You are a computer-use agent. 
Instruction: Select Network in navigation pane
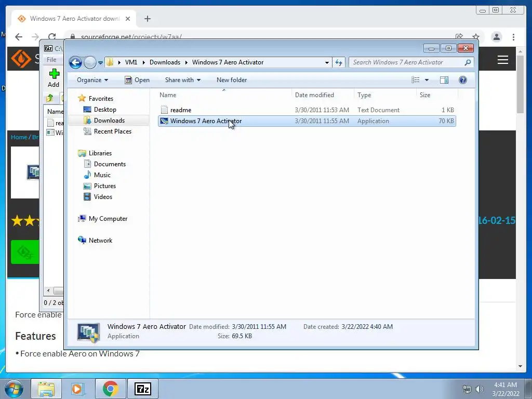tap(100, 241)
